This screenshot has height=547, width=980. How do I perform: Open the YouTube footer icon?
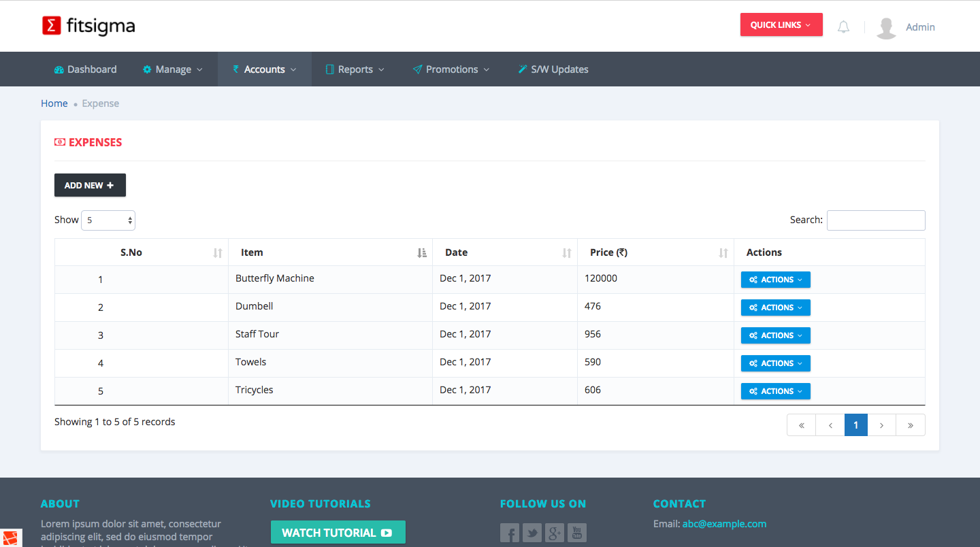577,533
